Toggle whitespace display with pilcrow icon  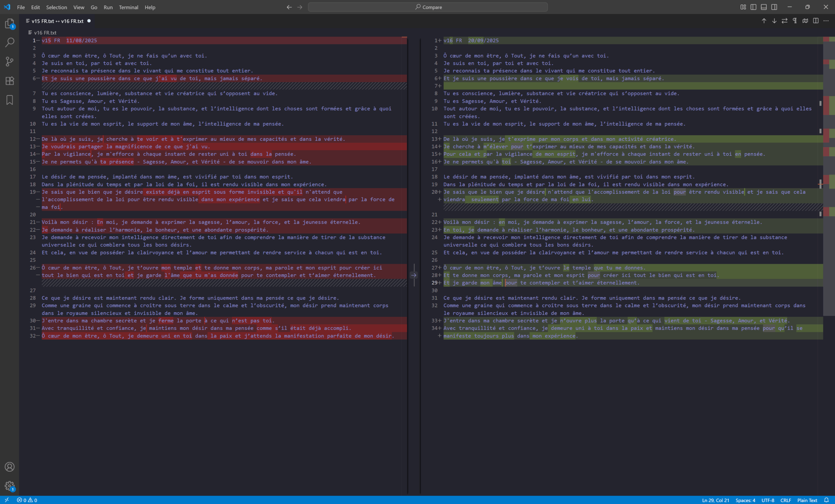click(x=795, y=21)
